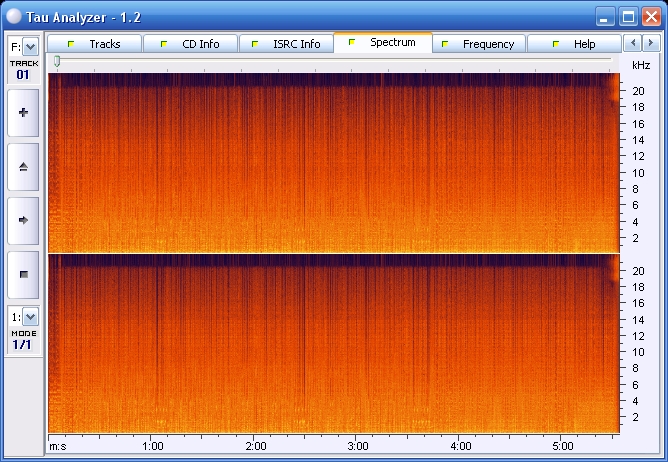Open the CD Info tab
Screen dimensions: 668x462
tap(190, 44)
